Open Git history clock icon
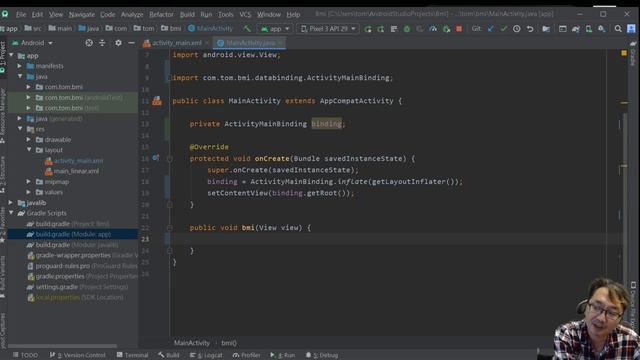 (x=517, y=29)
